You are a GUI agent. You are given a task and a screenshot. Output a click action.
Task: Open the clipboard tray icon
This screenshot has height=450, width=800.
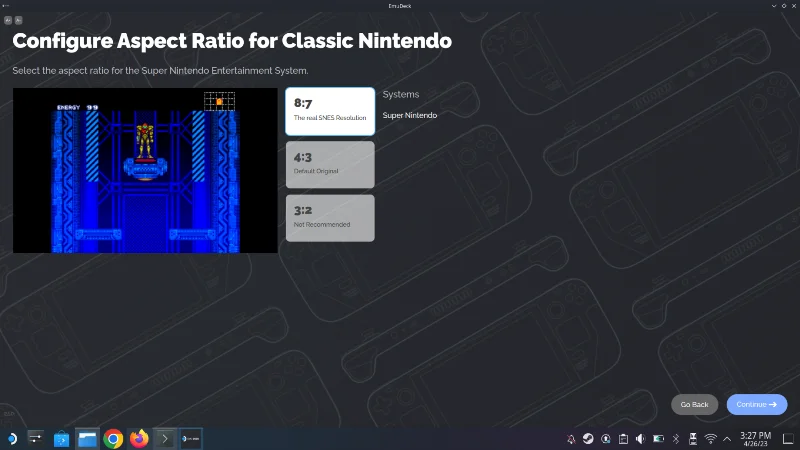pyautogui.click(x=623, y=439)
